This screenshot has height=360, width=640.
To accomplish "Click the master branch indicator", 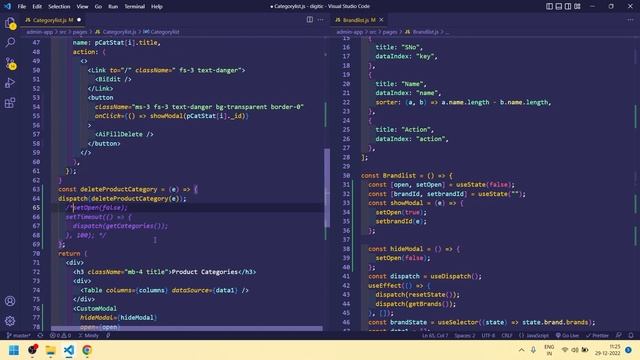I will (18, 336).
